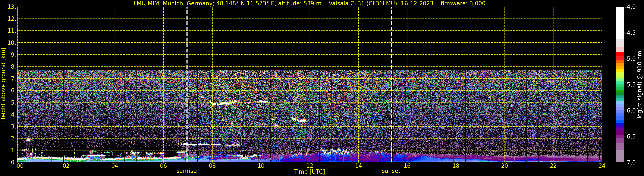644x176 pixels.
Task: Select the 'Height above ground [km]' axis title
Action: tap(3, 85)
